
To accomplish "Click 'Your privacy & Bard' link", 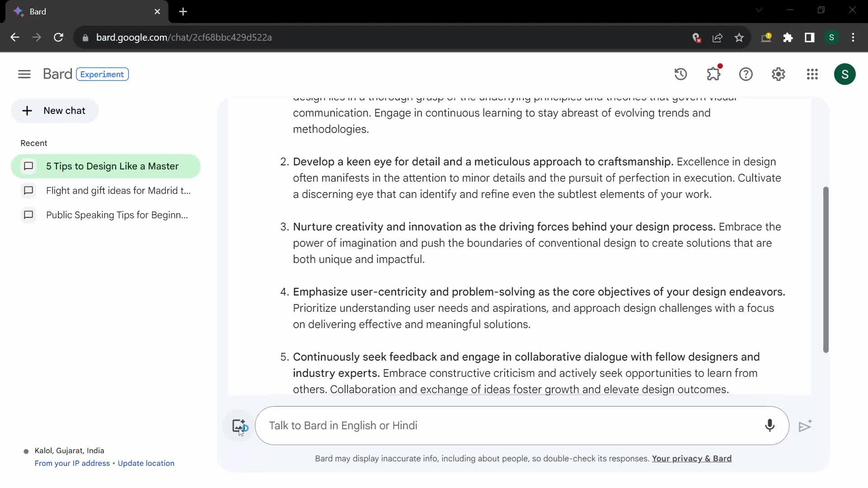I will [x=692, y=458].
